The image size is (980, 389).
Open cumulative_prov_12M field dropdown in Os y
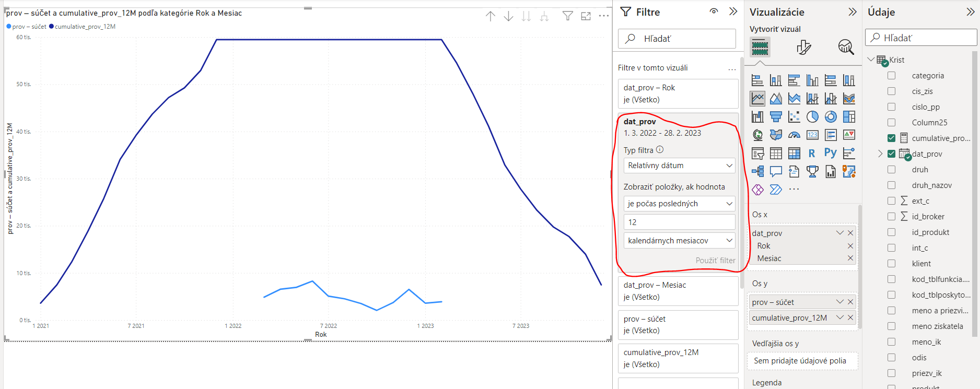(x=839, y=317)
